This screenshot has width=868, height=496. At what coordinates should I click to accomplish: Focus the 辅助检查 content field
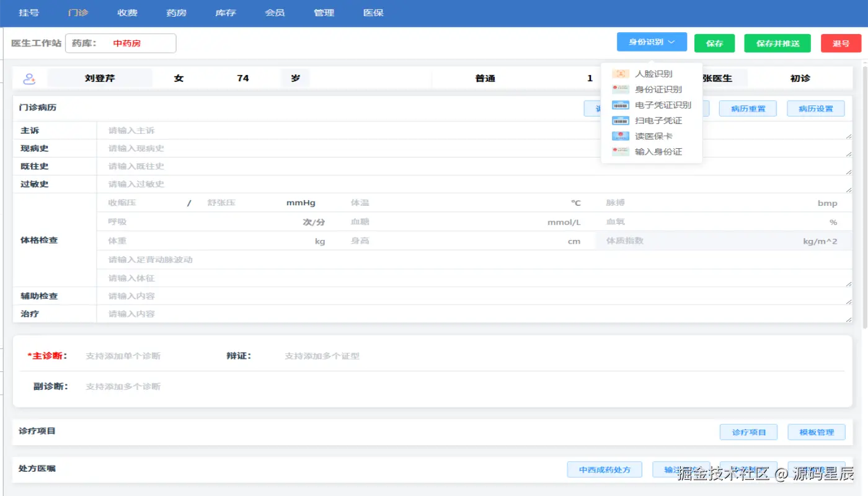tap(474, 296)
